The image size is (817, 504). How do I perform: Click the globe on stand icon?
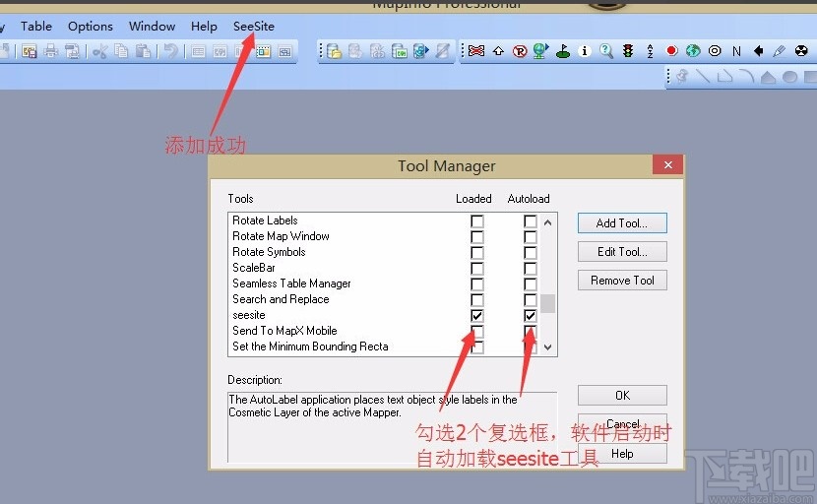(540, 50)
